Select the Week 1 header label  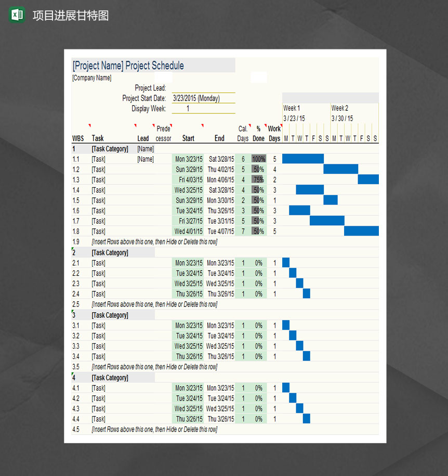[292, 108]
